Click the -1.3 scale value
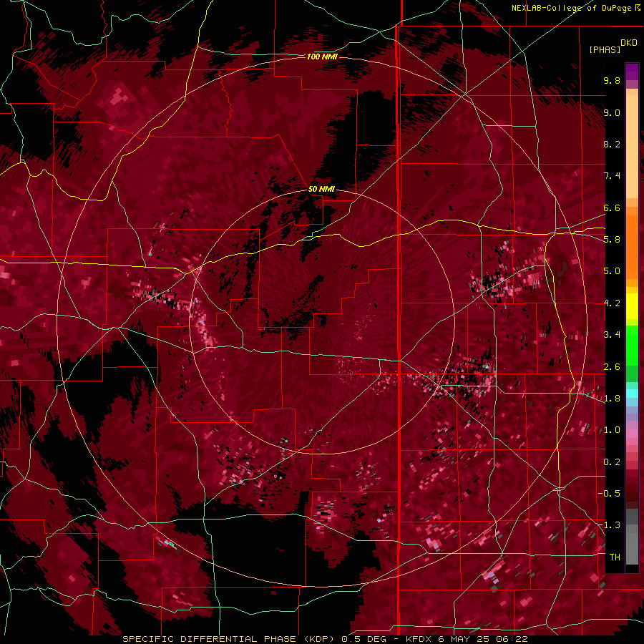Viewport: 644px width, 644px height. tap(609, 525)
